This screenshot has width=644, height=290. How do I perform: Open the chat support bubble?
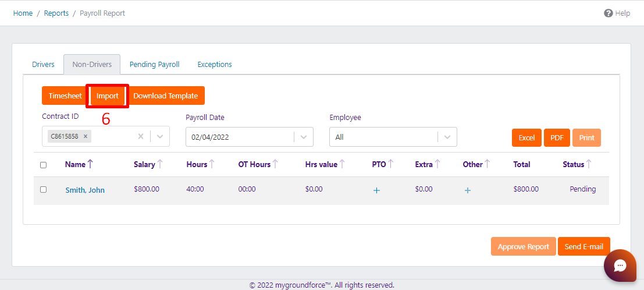620,266
